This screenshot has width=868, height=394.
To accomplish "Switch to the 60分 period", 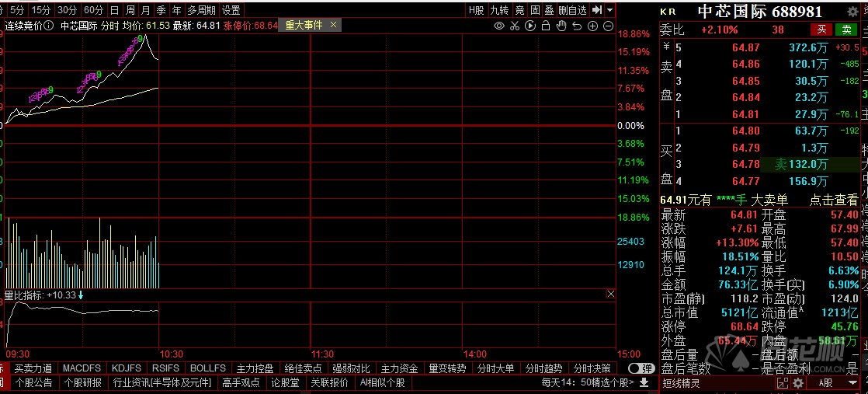I will click(93, 10).
